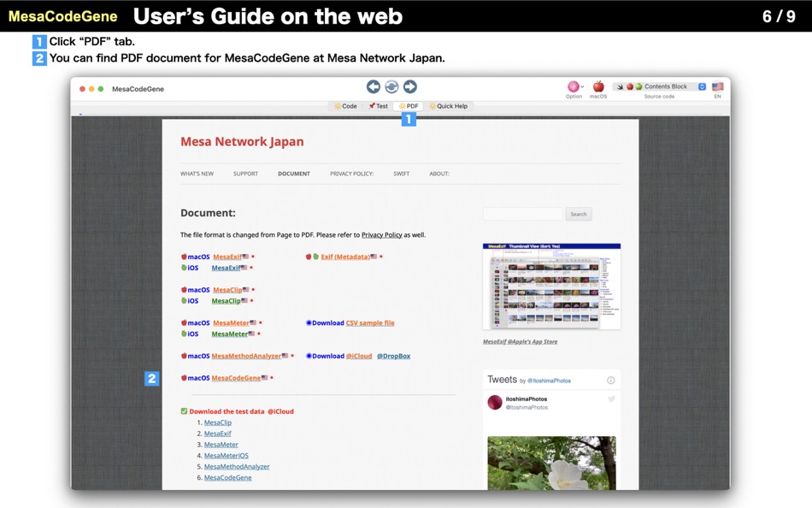The image size is (812, 508).
Task: Open the SUPPORT menu item
Action: tap(245, 174)
